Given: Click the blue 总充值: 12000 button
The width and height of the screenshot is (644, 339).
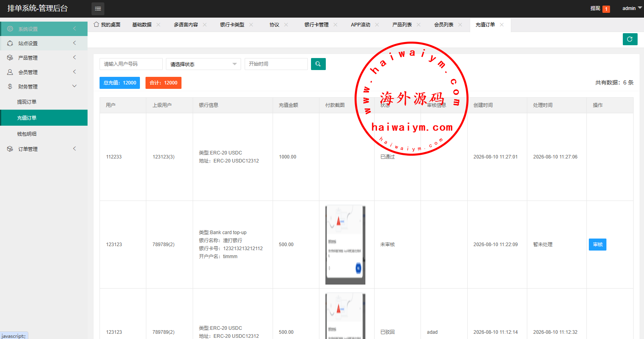Looking at the screenshot, I should tap(120, 83).
